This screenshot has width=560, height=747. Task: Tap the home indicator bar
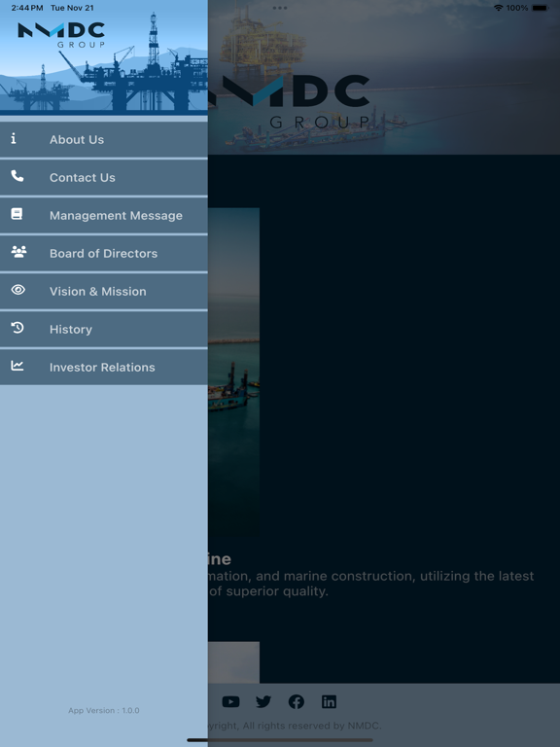[280, 740]
